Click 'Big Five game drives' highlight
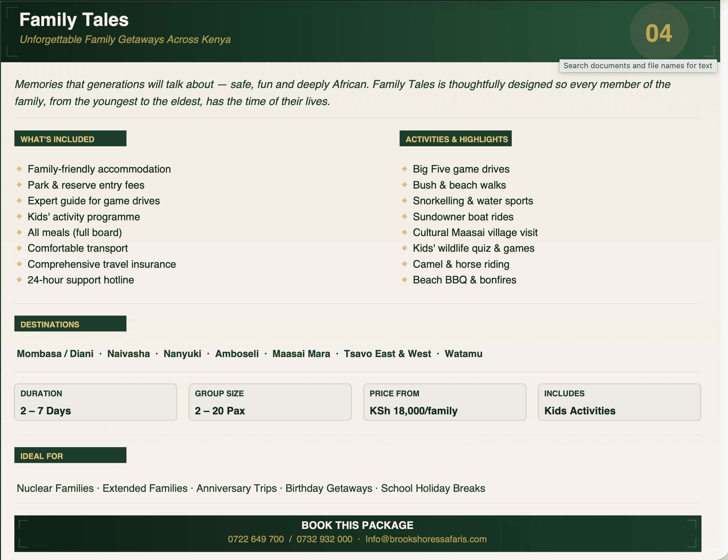This screenshot has width=728, height=560. click(461, 169)
